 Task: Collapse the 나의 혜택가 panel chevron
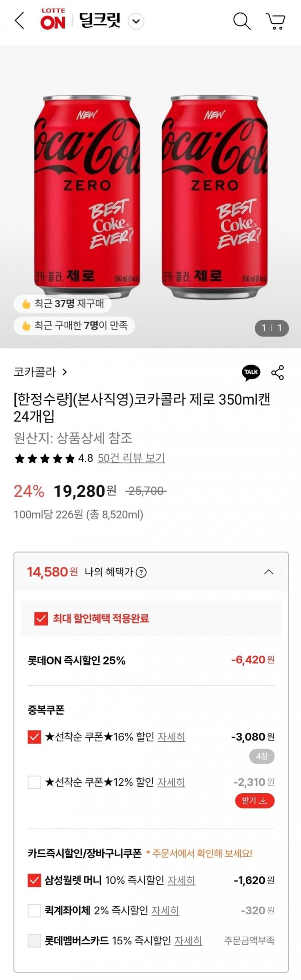pyautogui.click(x=268, y=572)
